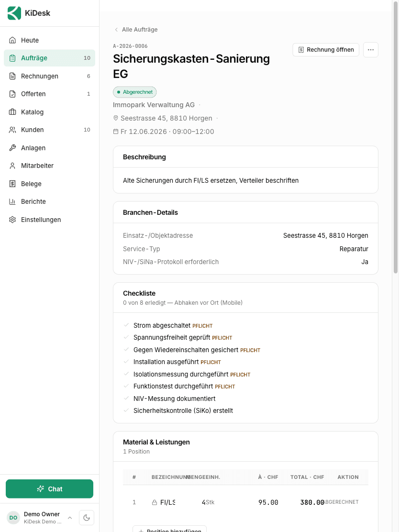399x532 pixels.
Task: Click the Reparatur service type value
Action: pos(354,249)
